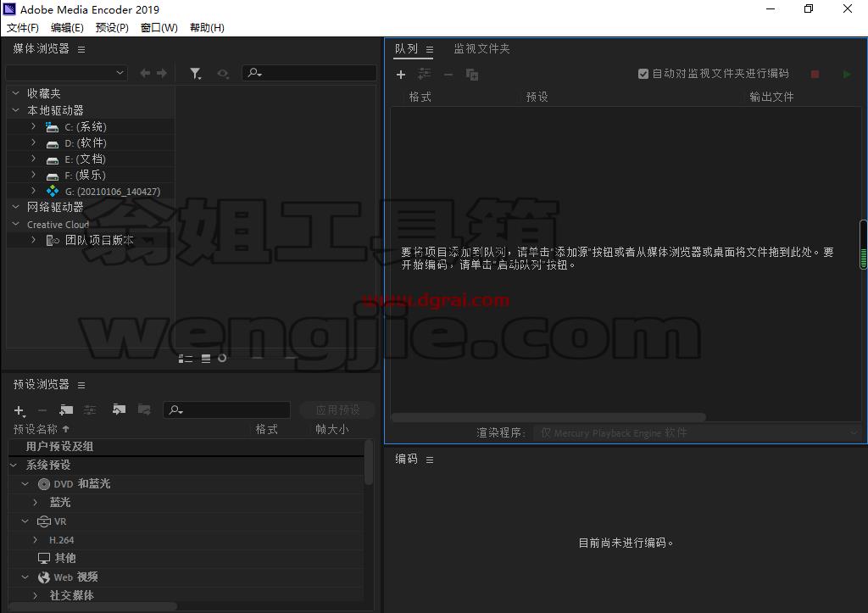Click the view eye icon in media browser
This screenshot has height=613, width=868.
(x=223, y=73)
